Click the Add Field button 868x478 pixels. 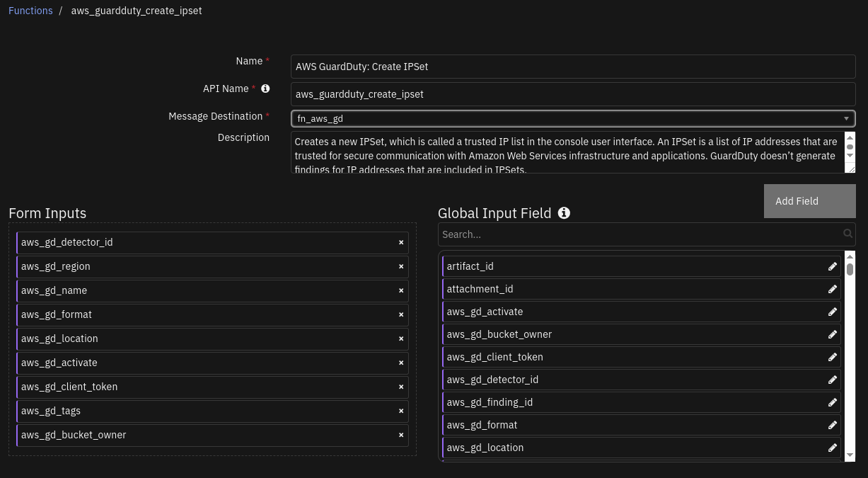tap(809, 201)
